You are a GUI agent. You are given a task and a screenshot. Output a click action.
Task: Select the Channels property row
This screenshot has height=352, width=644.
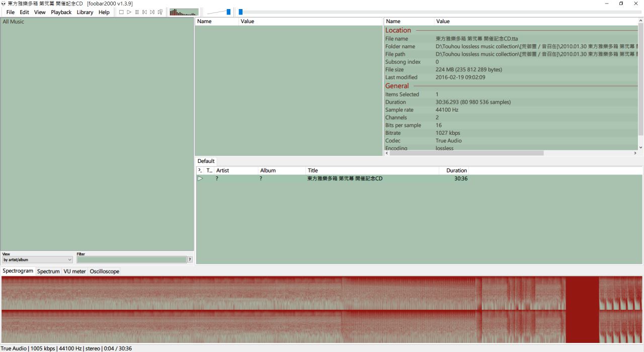[x=511, y=117]
